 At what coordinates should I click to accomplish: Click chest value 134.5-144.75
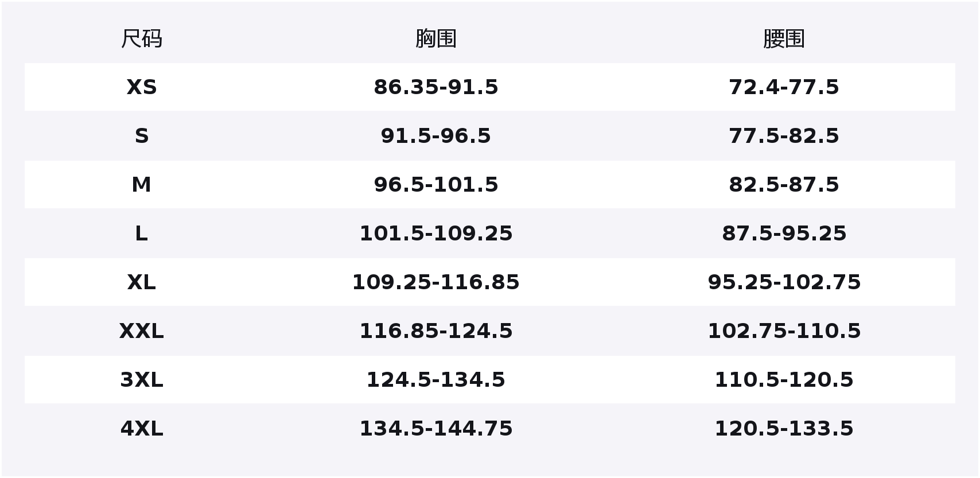click(435, 429)
